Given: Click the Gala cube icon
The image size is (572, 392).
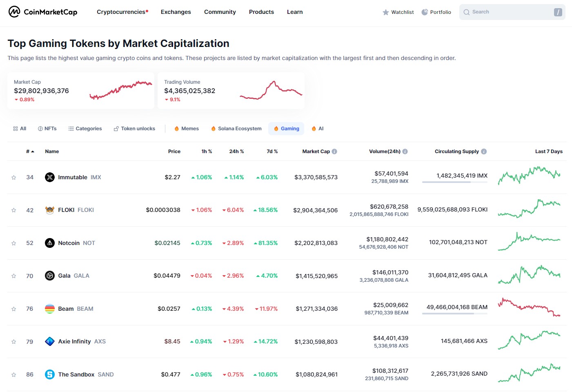Looking at the screenshot, I should (50, 276).
